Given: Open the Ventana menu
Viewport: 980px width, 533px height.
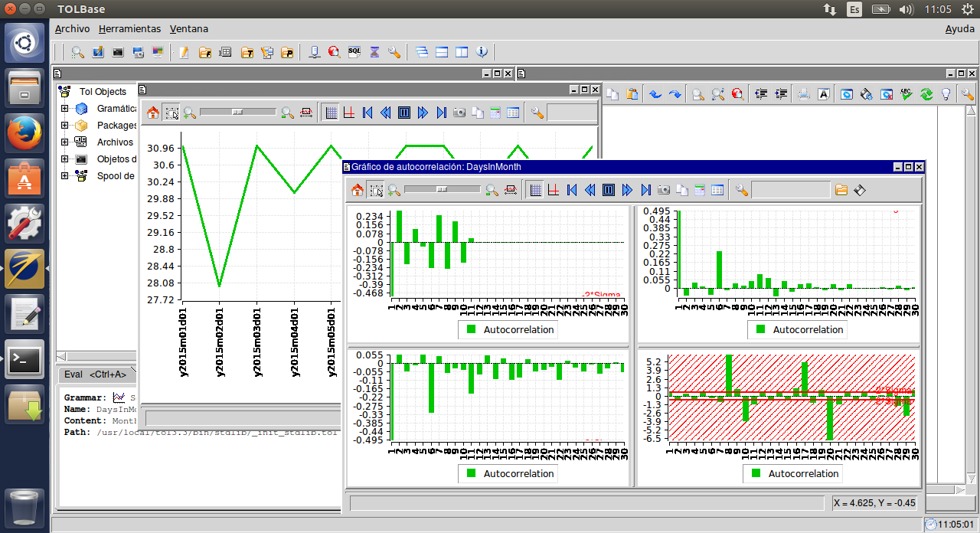Looking at the screenshot, I should (188, 29).
